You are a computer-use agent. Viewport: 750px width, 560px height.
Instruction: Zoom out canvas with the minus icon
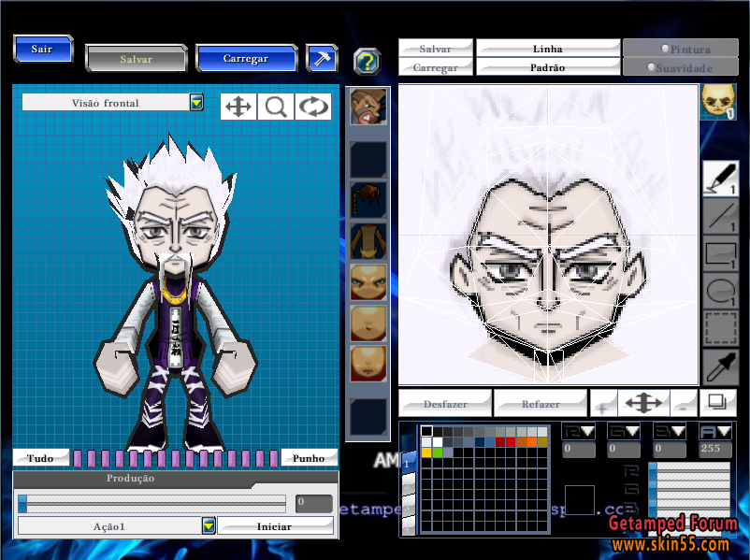[x=684, y=404]
